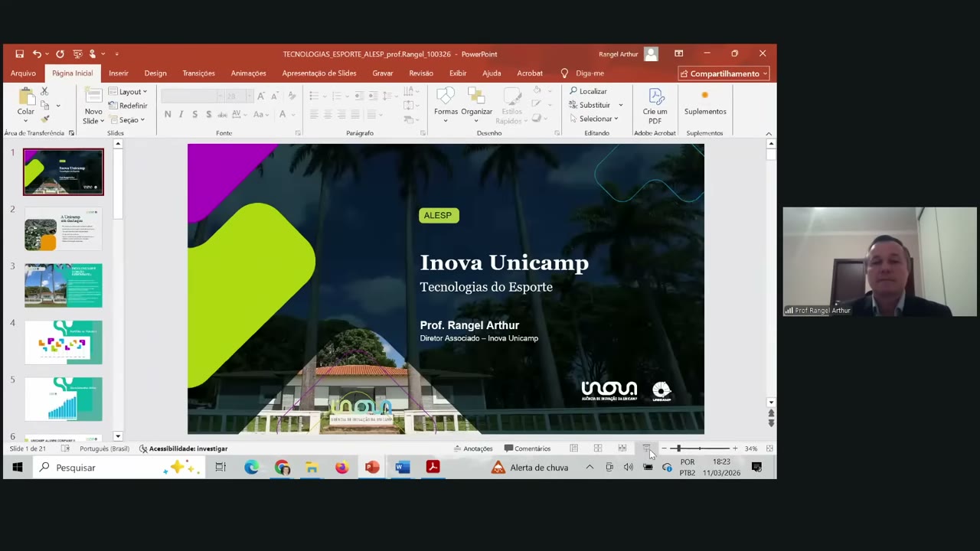This screenshot has width=980, height=551.
Task: Open the Layout dropdown
Action: pyautogui.click(x=128, y=92)
